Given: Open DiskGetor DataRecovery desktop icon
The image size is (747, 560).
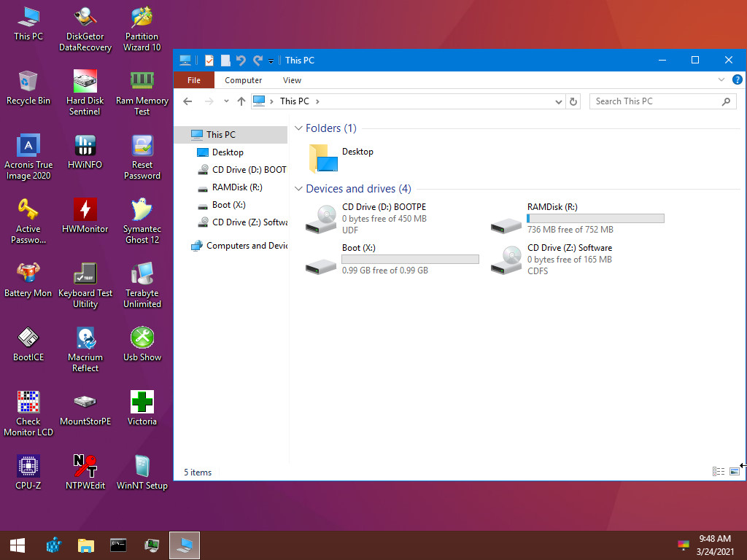Looking at the screenshot, I should pos(85,28).
